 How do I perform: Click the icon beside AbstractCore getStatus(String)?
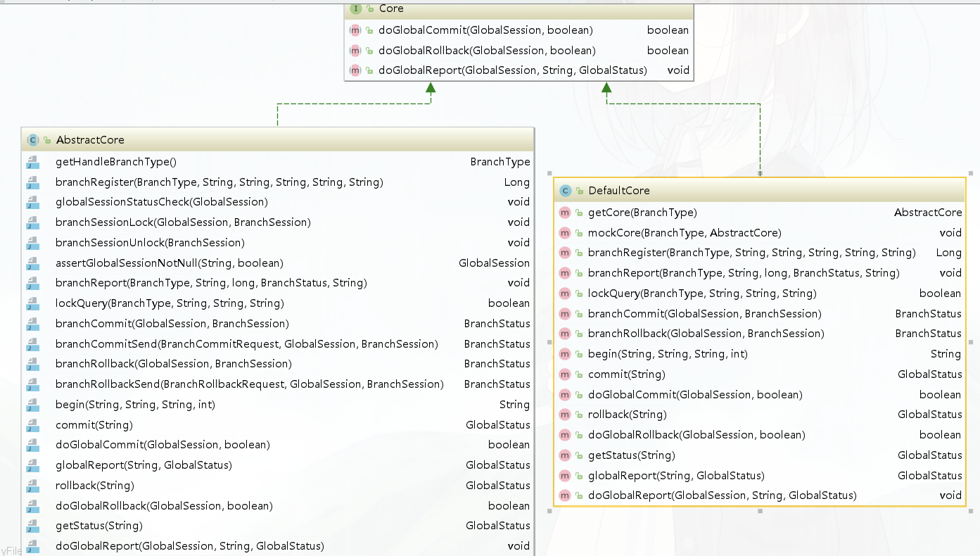(33, 526)
